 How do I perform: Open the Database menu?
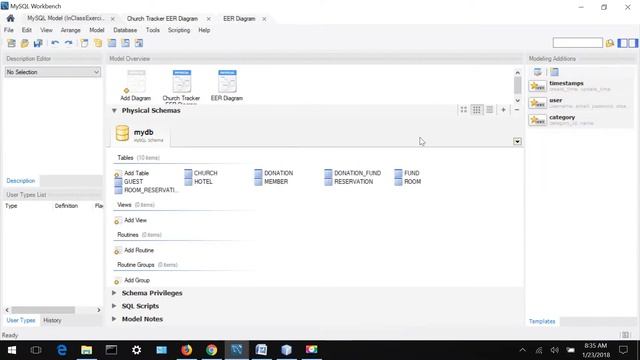pos(125,30)
